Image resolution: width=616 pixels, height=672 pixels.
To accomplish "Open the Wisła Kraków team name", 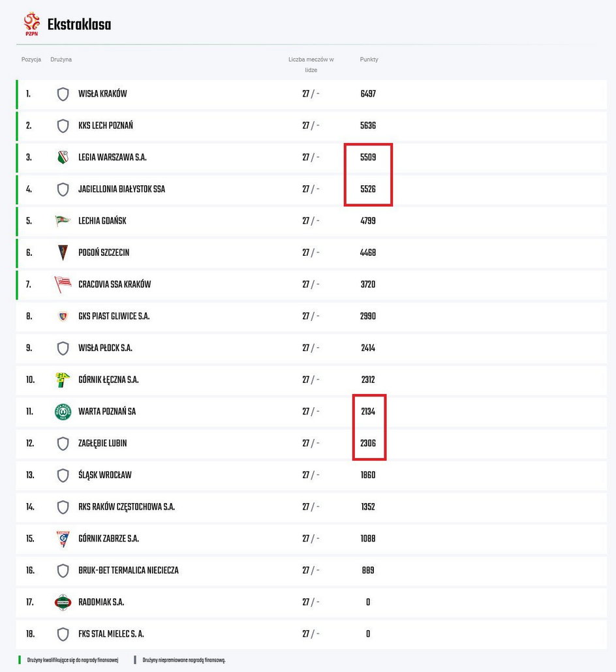I will [102, 94].
